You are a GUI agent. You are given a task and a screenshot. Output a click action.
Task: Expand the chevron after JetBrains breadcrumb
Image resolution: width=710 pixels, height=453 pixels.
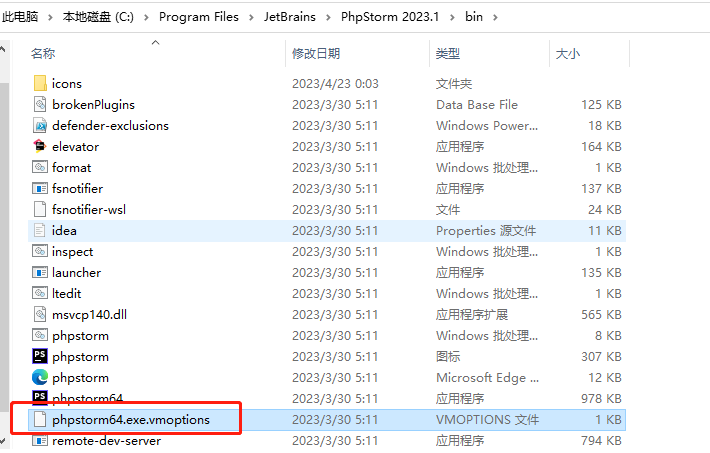click(x=329, y=17)
